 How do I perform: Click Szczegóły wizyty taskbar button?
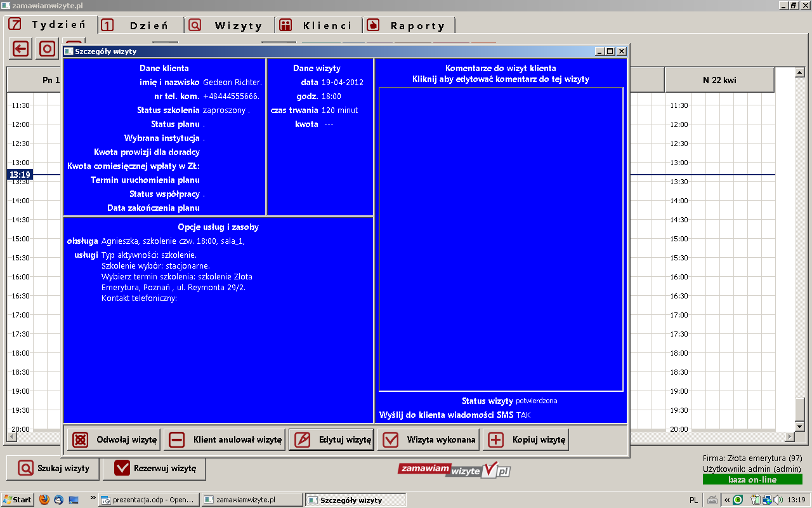pyautogui.click(x=355, y=500)
